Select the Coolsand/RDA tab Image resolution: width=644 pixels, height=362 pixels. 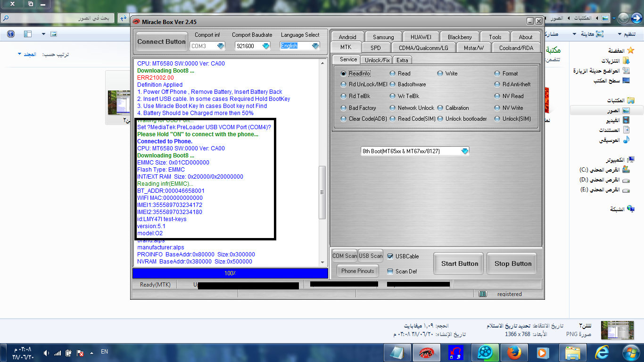(516, 48)
